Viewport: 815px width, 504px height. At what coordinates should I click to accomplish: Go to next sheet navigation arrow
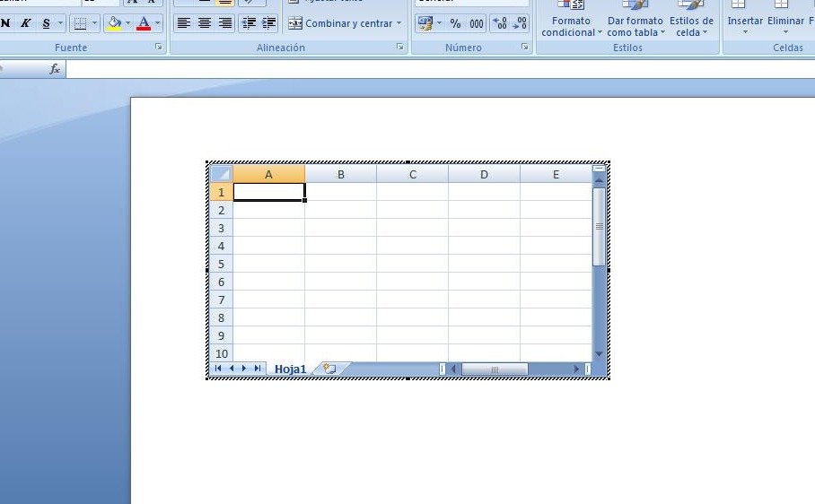click(244, 369)
